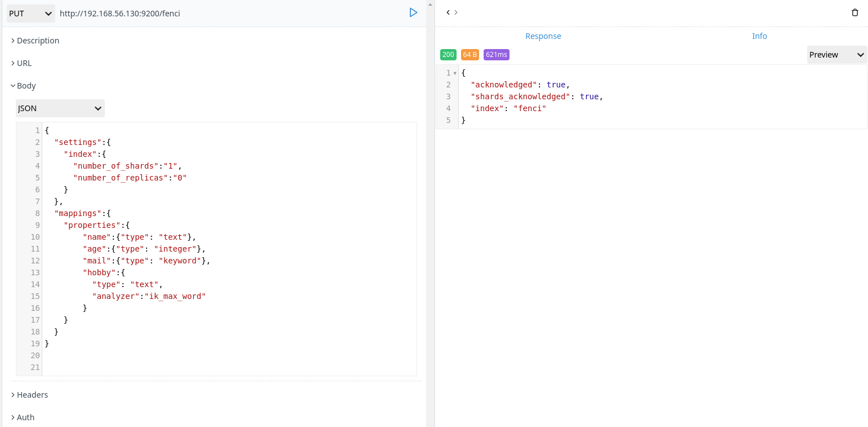Delete the response using the trash icon
The image size is (868, 427).
coord(855,12)
